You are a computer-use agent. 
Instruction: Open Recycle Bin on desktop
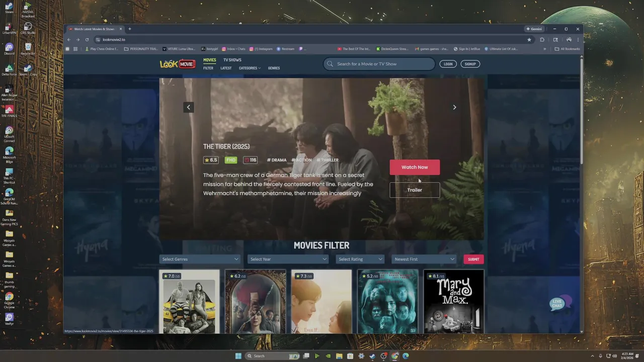click(x=28, y=49)
